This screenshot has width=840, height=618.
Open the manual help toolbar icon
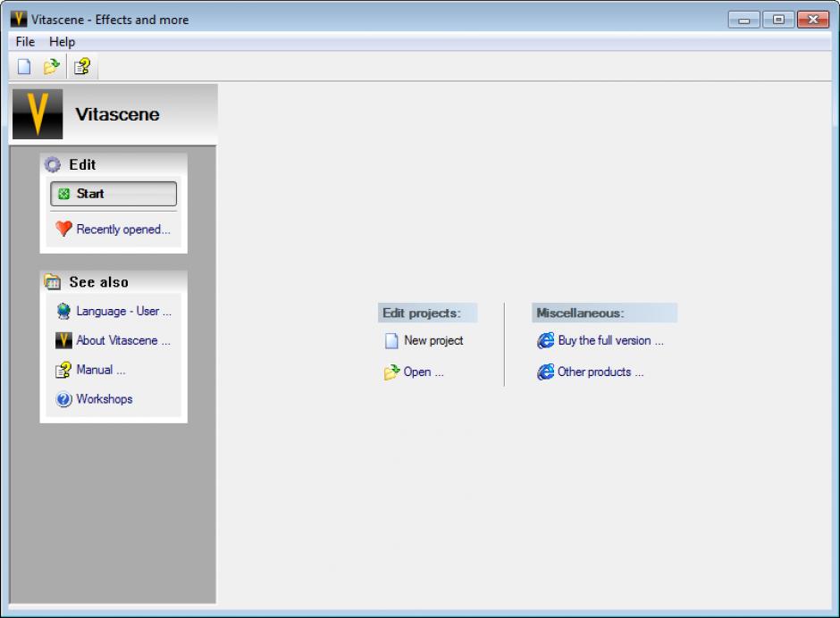pyautogui.click(x=82, y=67)
